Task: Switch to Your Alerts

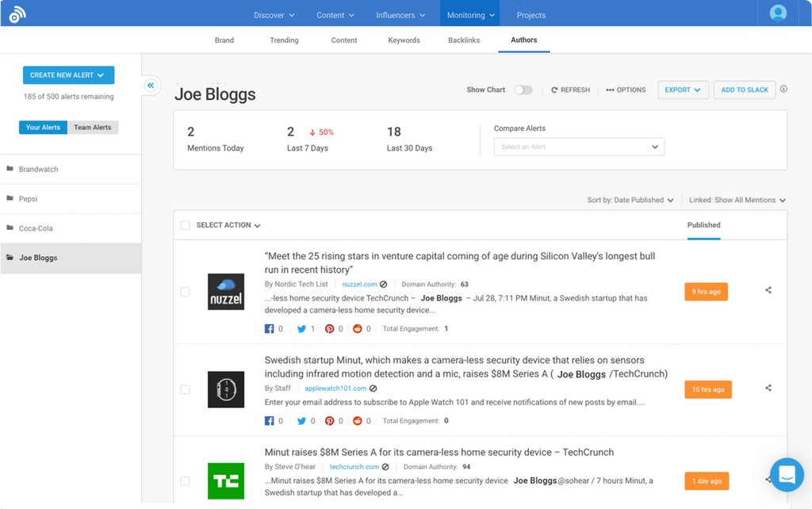Action: coord(43,128)
